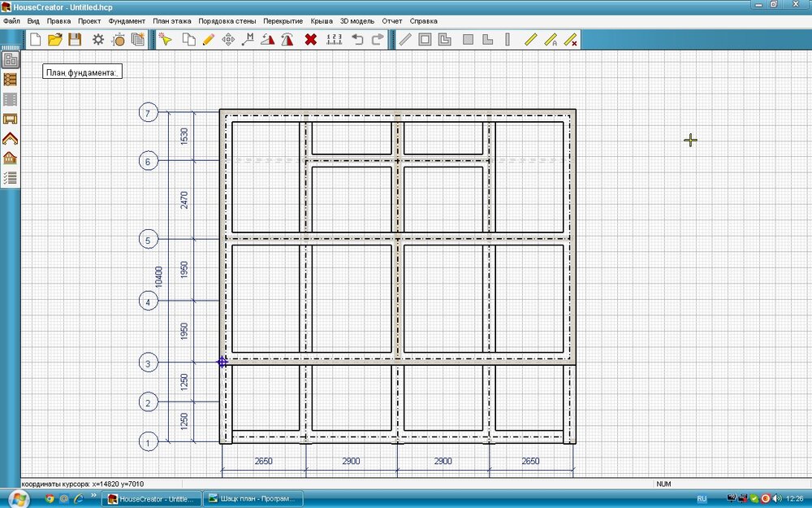The image size is (812, 508).
Task: Click the cursor coordinates readout in status bar
Action: [83, 484]
